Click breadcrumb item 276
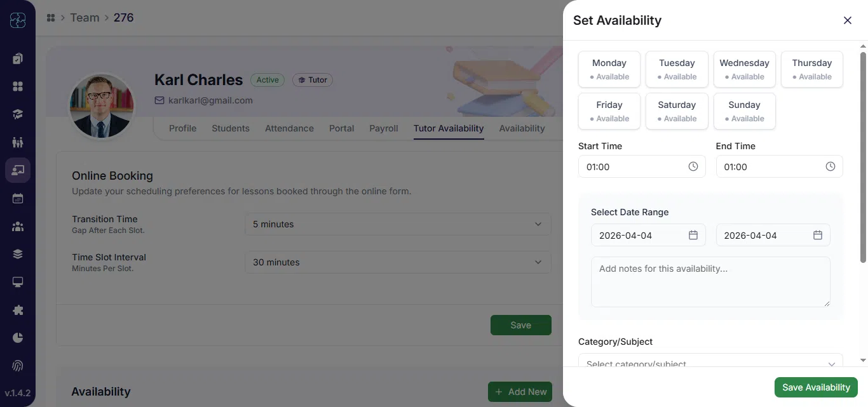The height and width of the screenshot is (407, 868). point(123,18)
